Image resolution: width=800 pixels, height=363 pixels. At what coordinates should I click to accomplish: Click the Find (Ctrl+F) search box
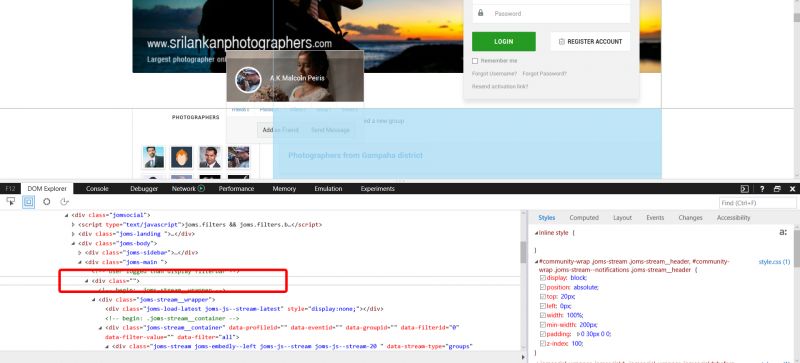click(757, 203)
